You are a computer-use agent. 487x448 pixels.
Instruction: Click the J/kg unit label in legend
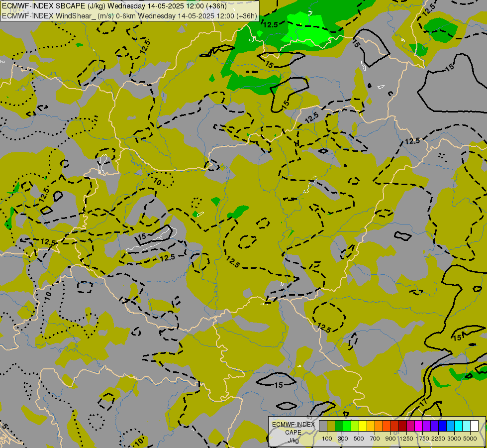pyautogui.click(x=293, y=441)
